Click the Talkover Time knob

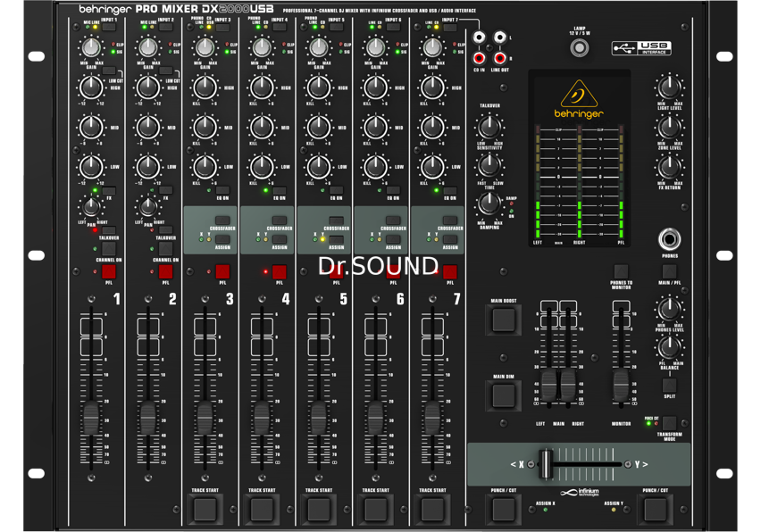pos(489,166)
